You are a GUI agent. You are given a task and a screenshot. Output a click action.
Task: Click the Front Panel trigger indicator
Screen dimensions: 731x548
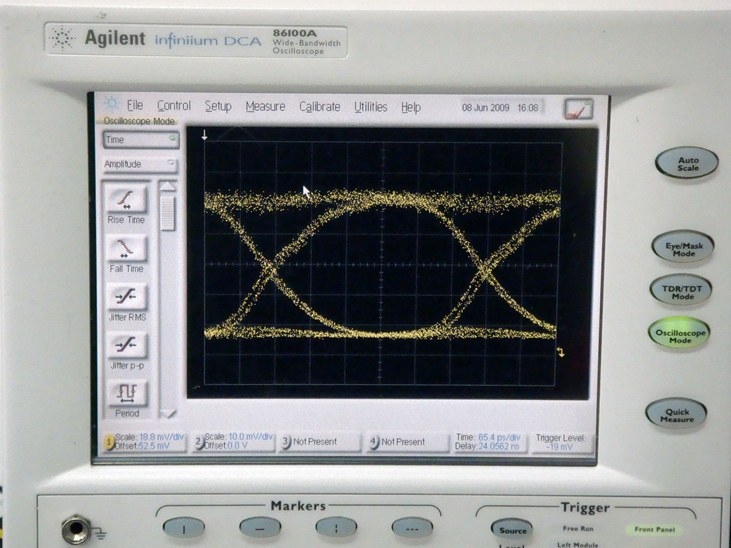655,529
